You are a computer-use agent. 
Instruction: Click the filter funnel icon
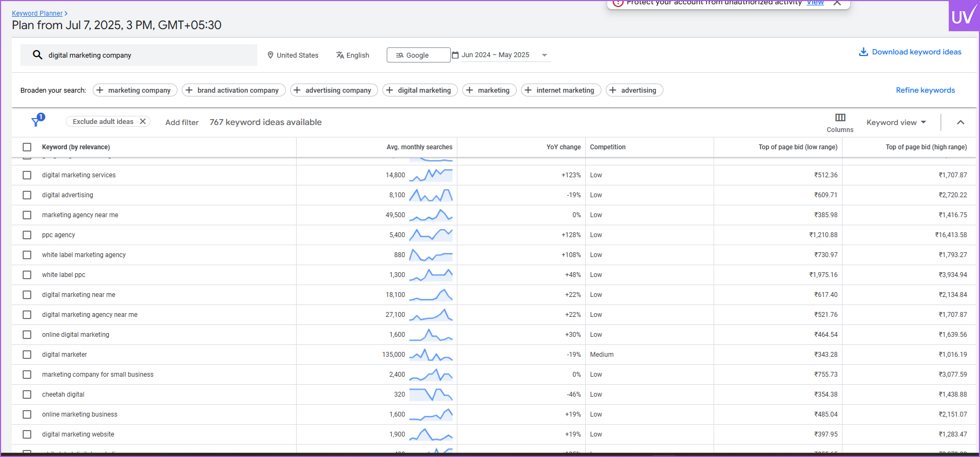pos(37,121)
